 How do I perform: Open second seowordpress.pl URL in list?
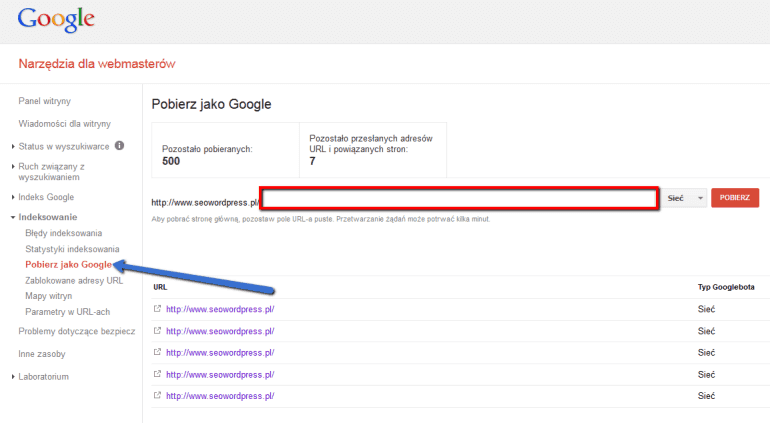coord(220,332)
